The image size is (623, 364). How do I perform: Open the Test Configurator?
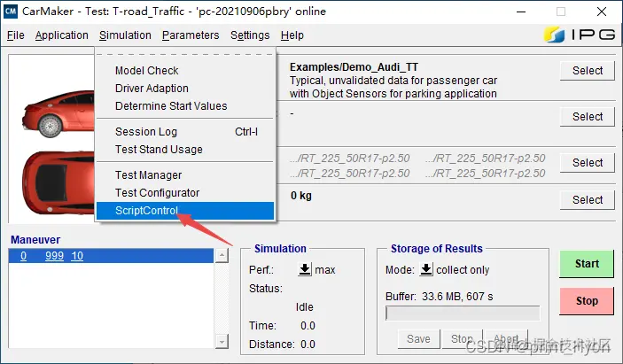click(185, 192)
